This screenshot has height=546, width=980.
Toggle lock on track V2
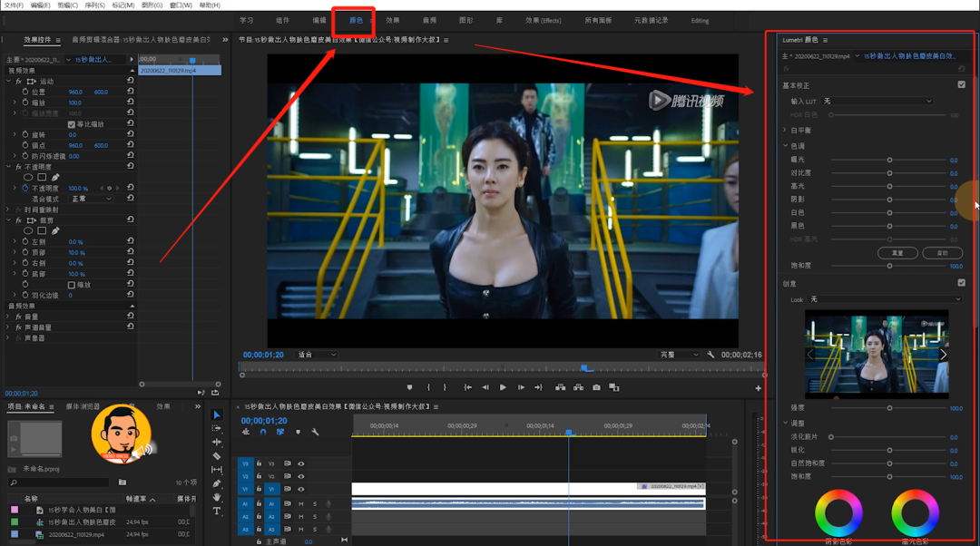coord(259,476)
